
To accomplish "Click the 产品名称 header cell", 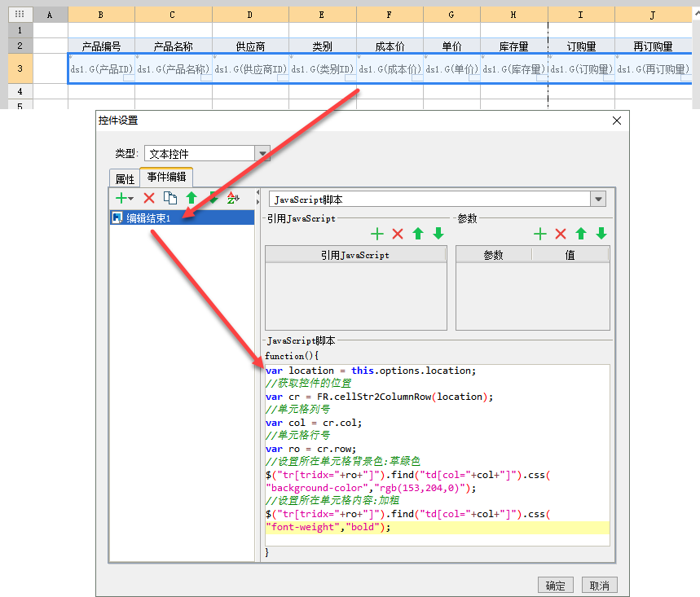I will tap(174, 46).
